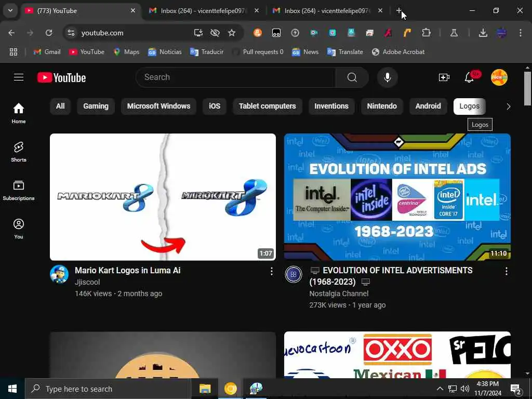The image size is (532, 399).
Task: Open Shorts in sidebar
Action: tap(19, 152)
